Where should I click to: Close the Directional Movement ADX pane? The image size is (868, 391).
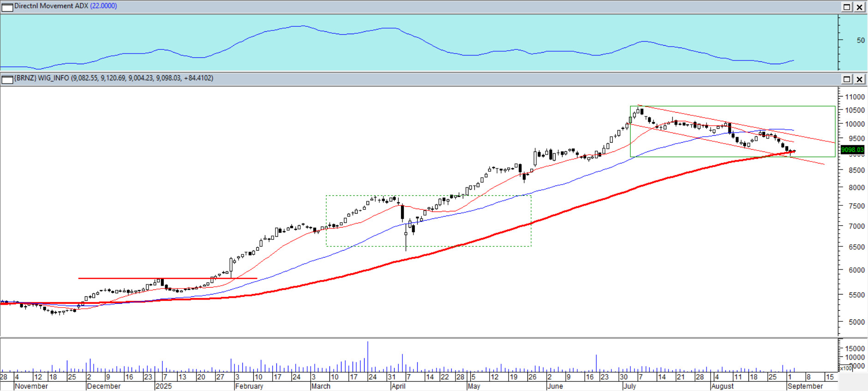[860, 7]
